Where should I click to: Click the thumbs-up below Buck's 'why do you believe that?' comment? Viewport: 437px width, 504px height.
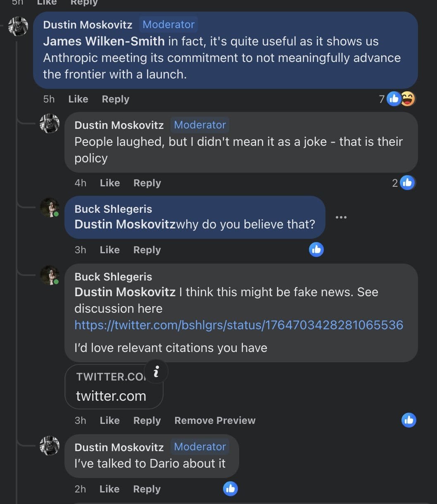[x=316, y=250]
